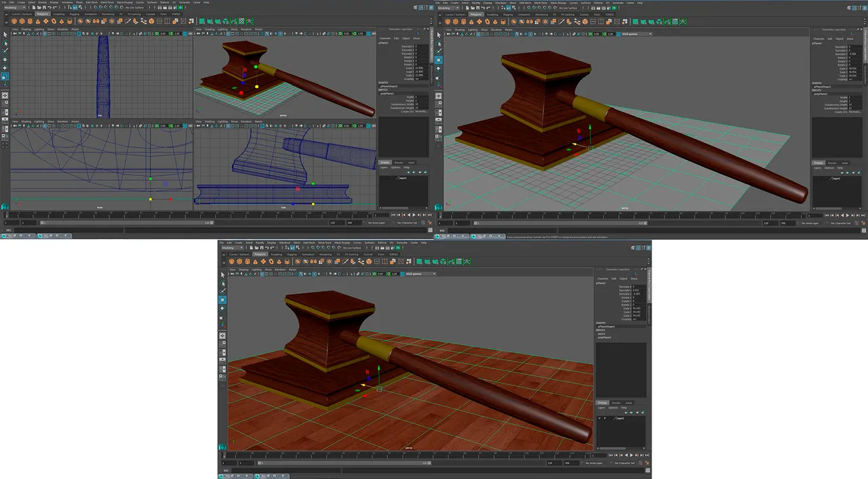Open the Shading panel menu in the bottom viewport
This screenshot has width=868, height=479.
click(x=243, y=270)
